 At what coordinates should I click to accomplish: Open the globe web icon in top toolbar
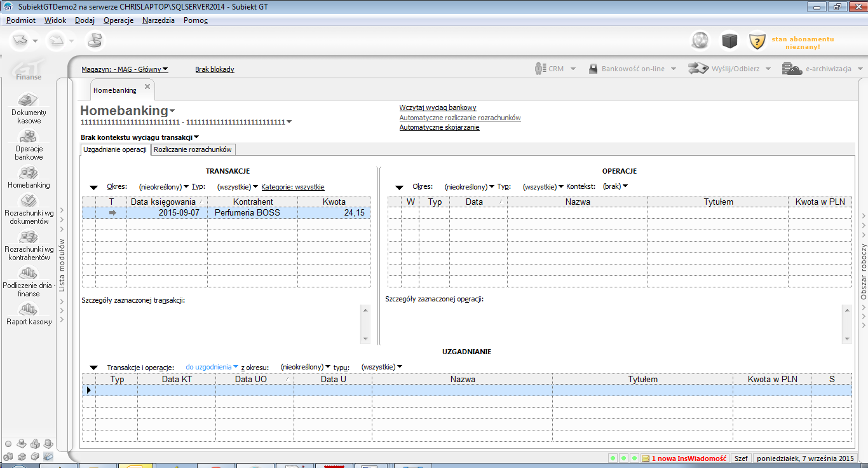coord(700,41)
